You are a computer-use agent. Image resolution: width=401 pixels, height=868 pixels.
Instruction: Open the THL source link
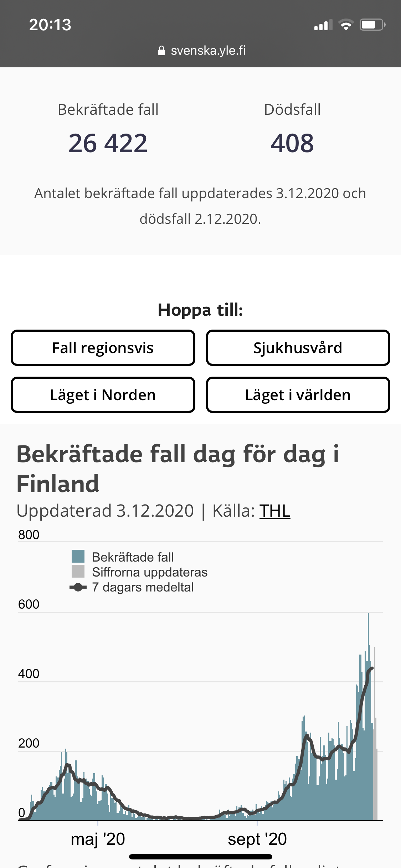point(275,511)
